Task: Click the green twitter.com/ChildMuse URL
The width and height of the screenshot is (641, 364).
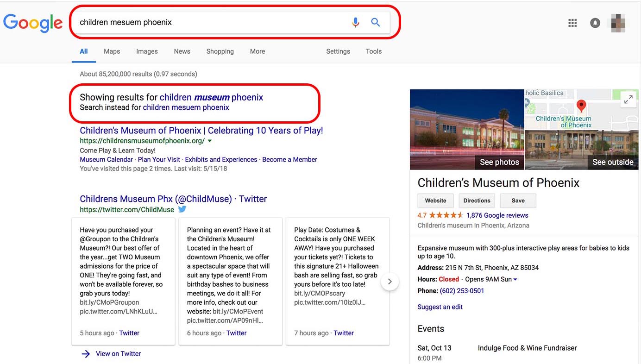Action: pyautogui.click(x=127, y=210)
